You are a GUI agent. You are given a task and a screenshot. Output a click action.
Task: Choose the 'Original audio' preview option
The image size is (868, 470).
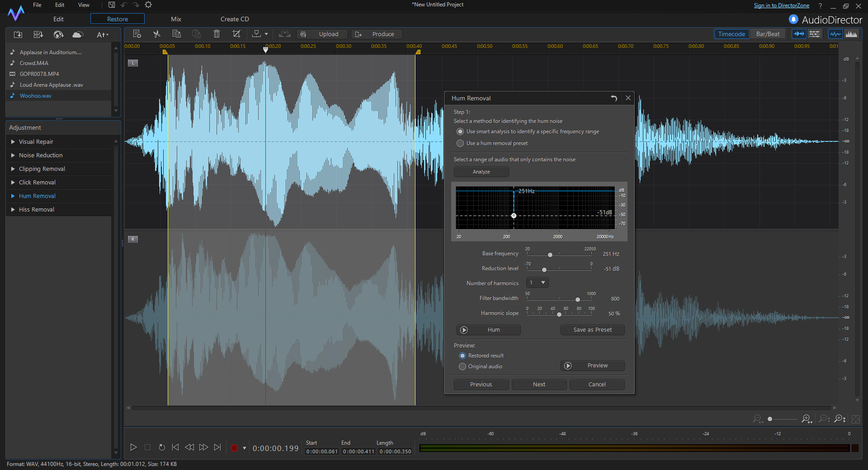pos(462,367)
